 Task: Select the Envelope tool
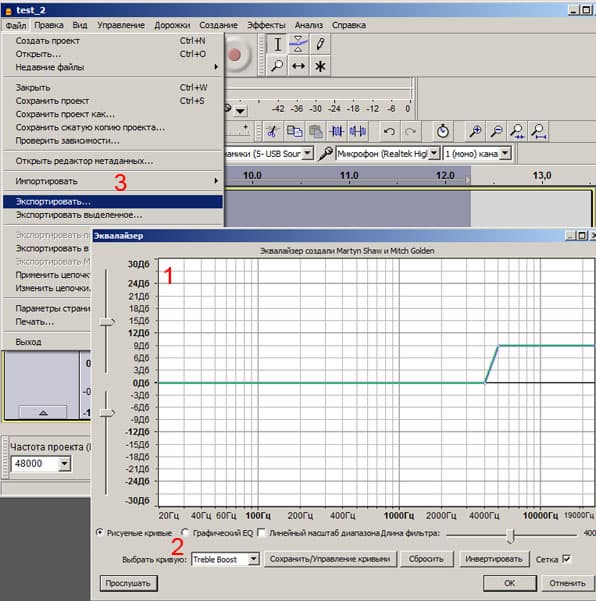tap(299, 44)
